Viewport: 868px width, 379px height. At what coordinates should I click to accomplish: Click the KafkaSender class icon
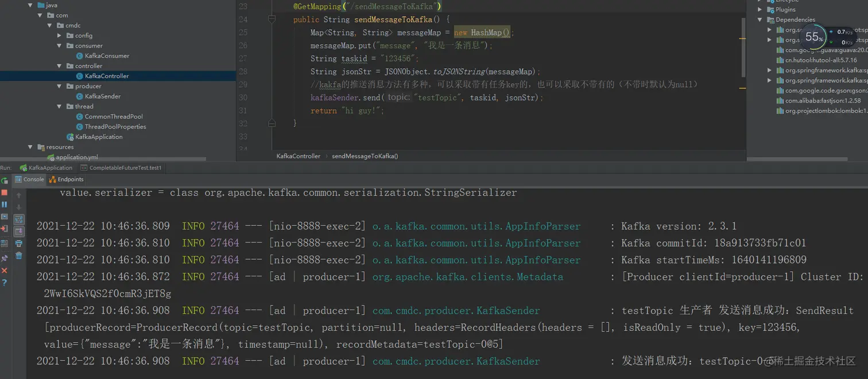click(80, 96)
